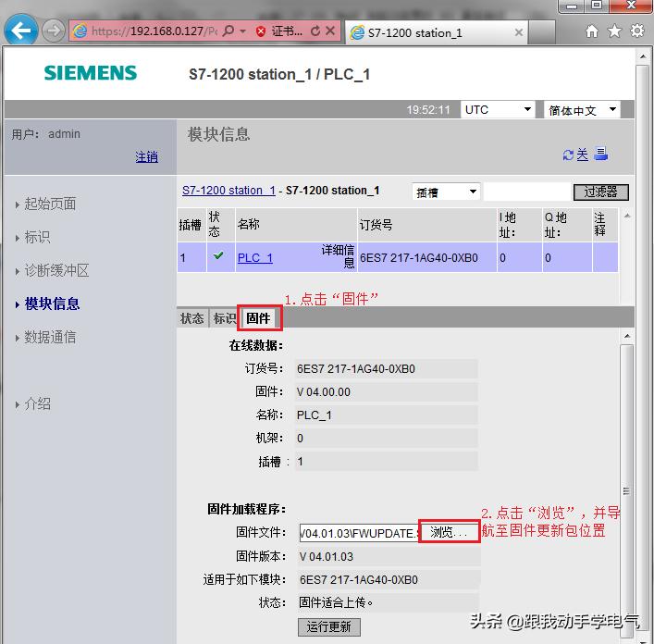The height and width of the screenshot is (644, 654).
Task: Click the browser address bar URL
Action: (154, 31)
